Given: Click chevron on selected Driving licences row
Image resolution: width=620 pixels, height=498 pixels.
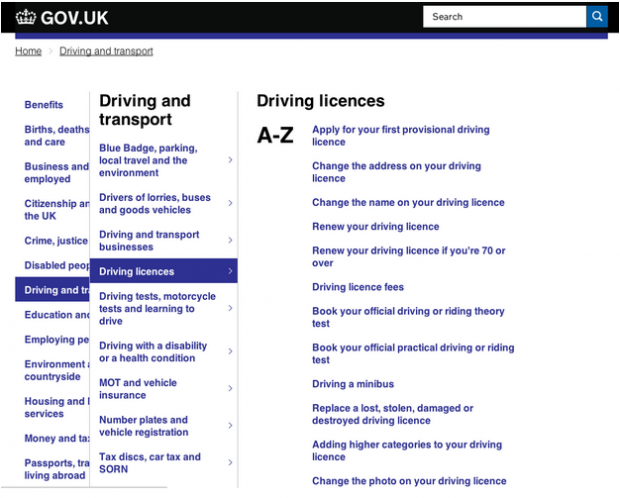Looking at the screenshot, I should click(x=230, y=271).
